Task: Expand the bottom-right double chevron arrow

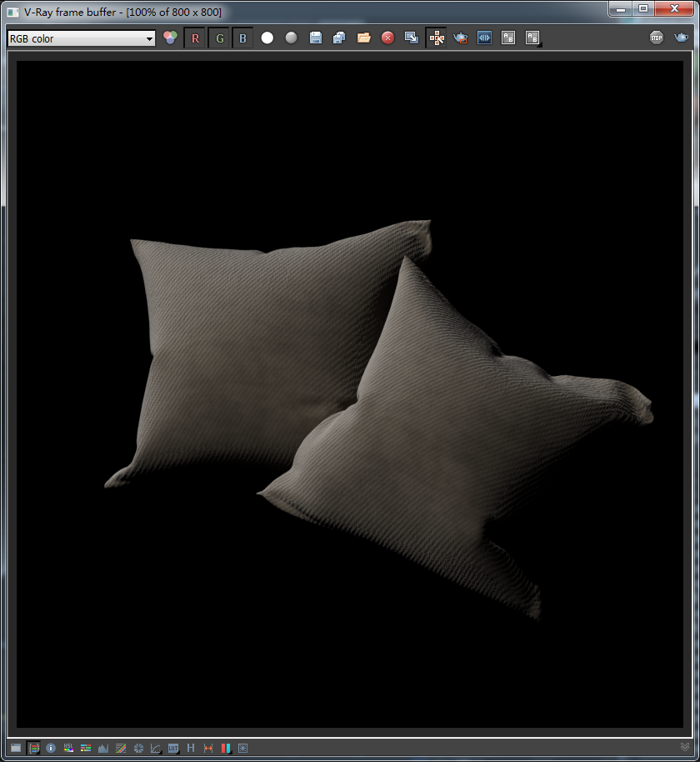Action: [x=685, y=747]
